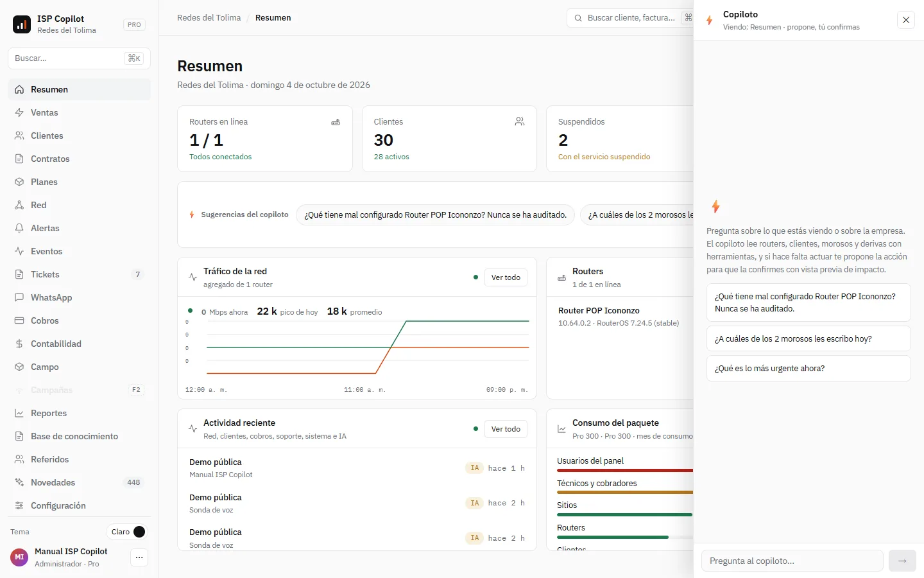
Task: Click the Router POP Iconozo chip in Sugerencias
Action: (x=435, y=215)
